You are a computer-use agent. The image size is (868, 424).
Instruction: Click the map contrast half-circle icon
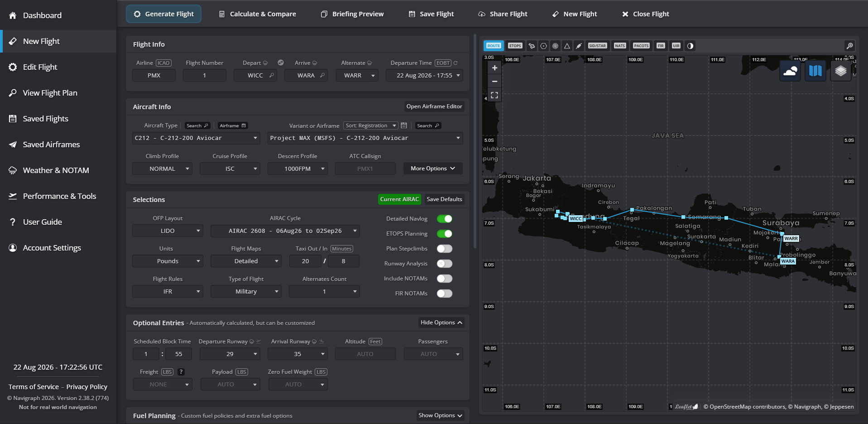click(690, 46)
